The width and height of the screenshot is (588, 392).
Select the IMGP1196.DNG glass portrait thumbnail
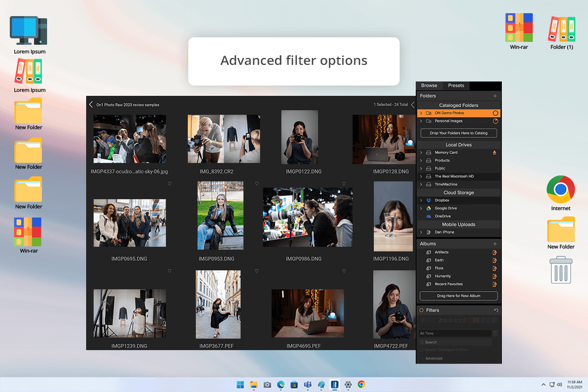point(393,216)
